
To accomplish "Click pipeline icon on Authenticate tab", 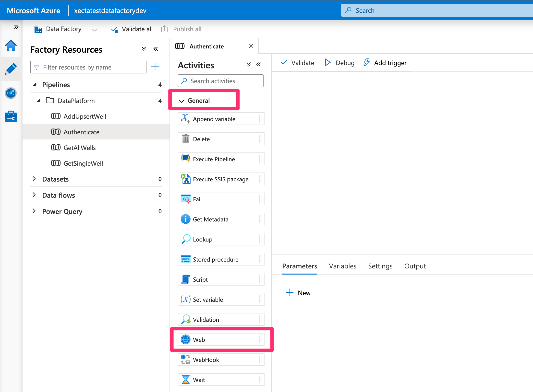I will tap(180, 46).
